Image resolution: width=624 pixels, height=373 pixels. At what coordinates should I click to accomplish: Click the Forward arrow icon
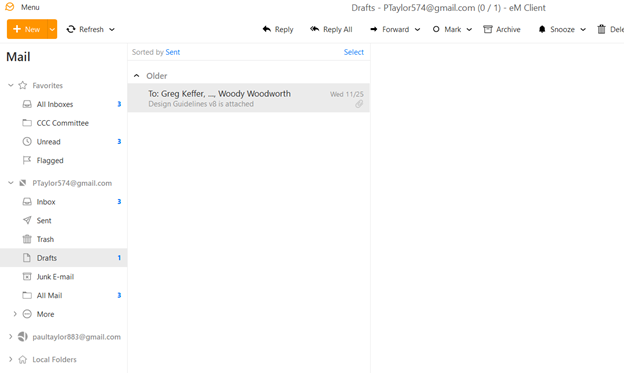(373, 29)
